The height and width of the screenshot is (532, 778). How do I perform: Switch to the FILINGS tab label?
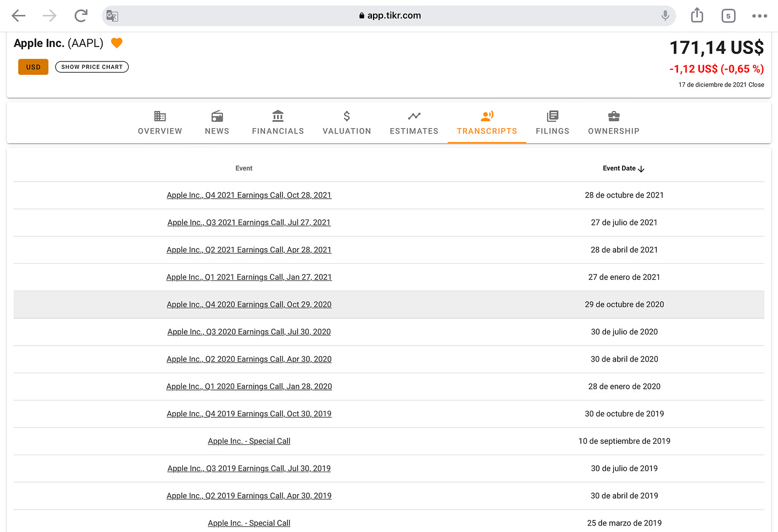pyautogui.click(x=553, y=131)
